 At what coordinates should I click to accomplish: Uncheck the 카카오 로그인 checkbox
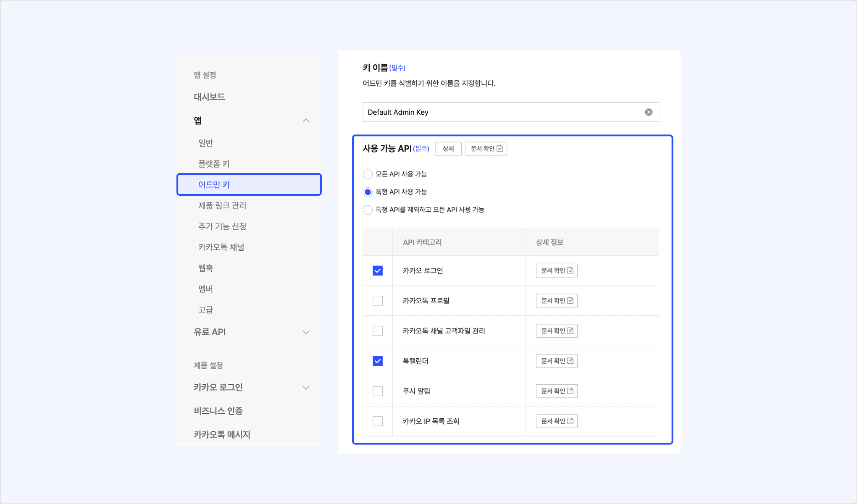point(378,270)
